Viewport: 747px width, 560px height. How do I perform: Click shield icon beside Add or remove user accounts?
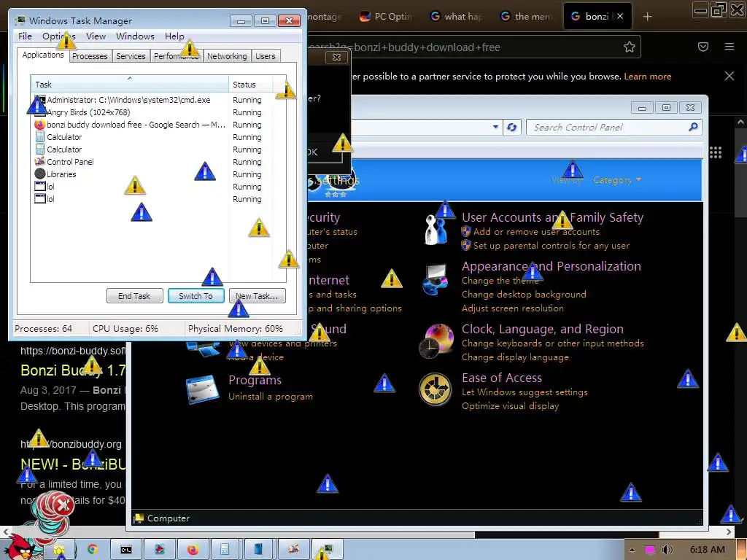(x=466, y=231)
